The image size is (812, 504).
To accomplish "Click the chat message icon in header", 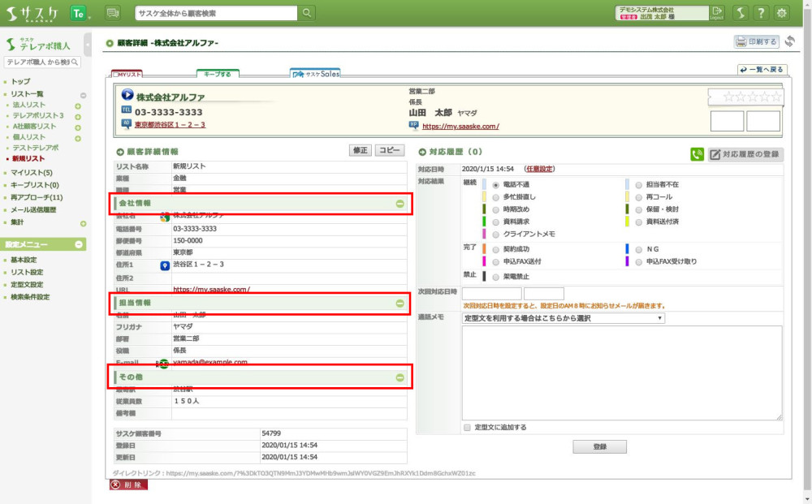I will point(112,13).
